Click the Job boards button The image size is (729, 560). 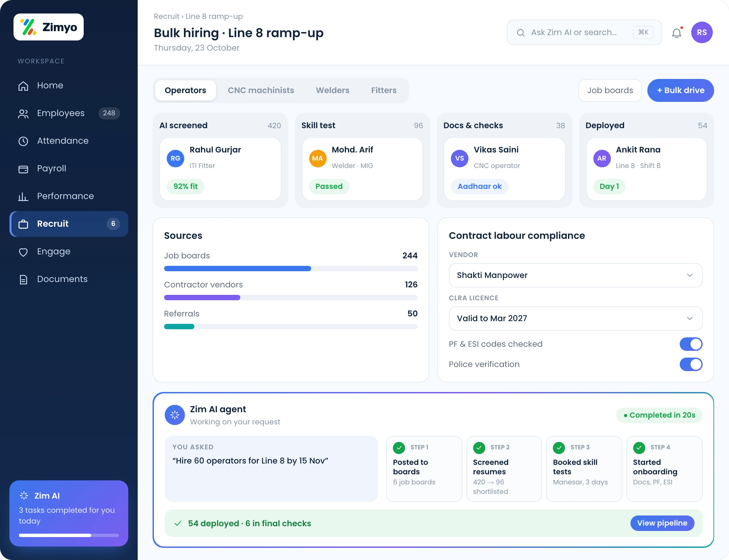pyautogui.click(x=610, y=90)
